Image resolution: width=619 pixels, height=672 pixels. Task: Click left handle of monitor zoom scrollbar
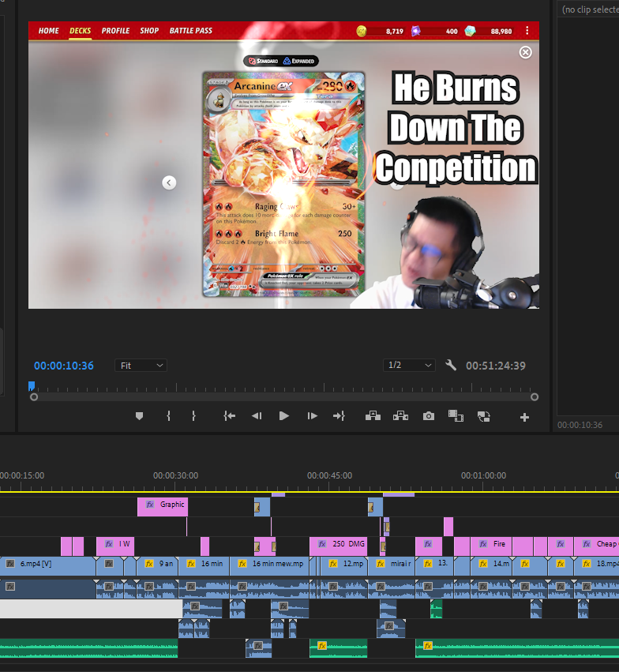coord(34,397)
